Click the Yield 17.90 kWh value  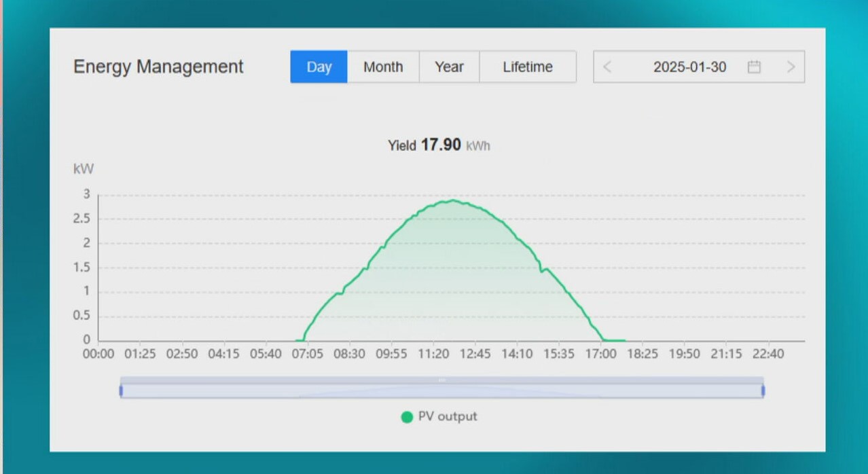click(x=440, y=145)
